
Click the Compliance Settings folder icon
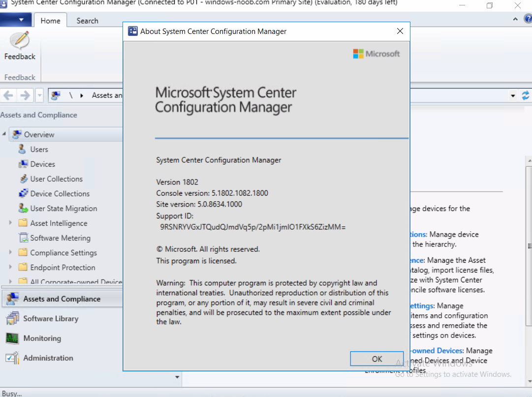point(23,252)
